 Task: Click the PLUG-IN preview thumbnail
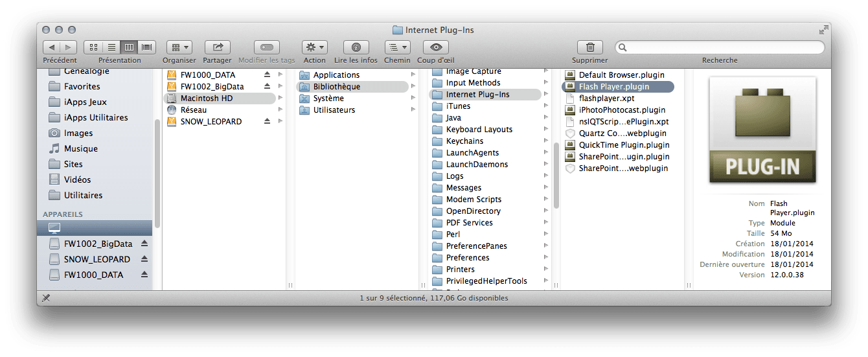762,130
